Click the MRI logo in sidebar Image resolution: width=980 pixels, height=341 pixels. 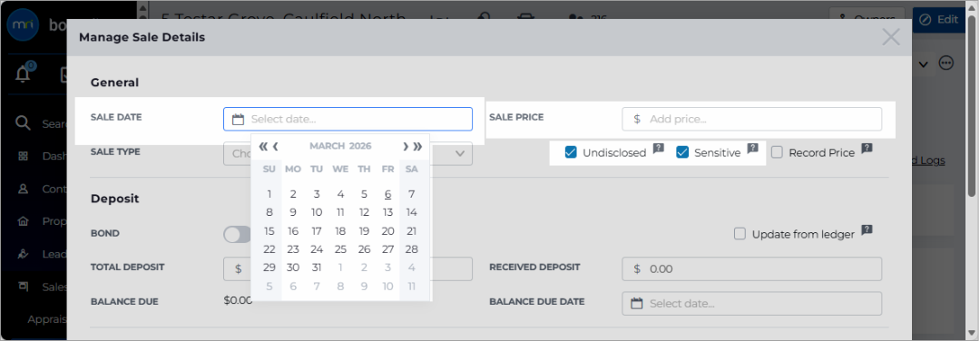23,25
